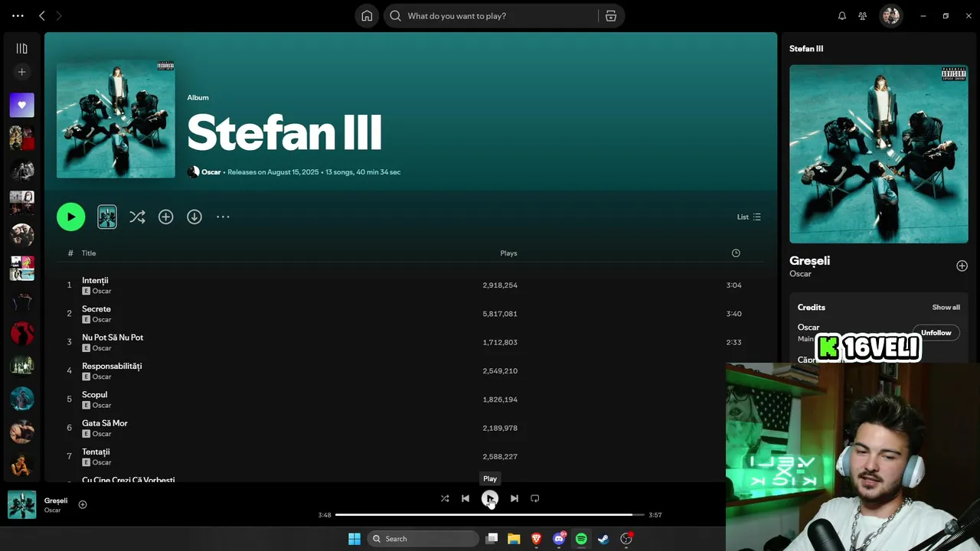Click the Create plus button in sidebar
This screenshot has height=551, width=980.
[21, 72]
